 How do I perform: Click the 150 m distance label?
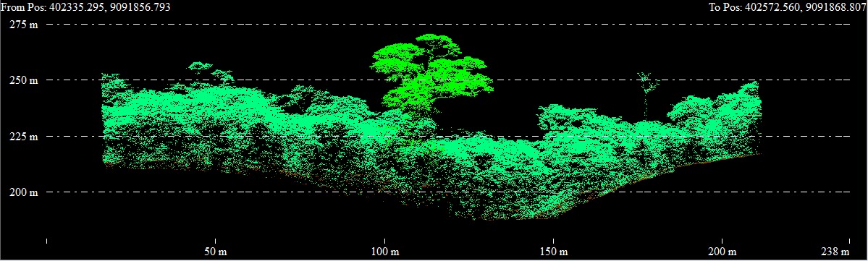coord(554,252)
